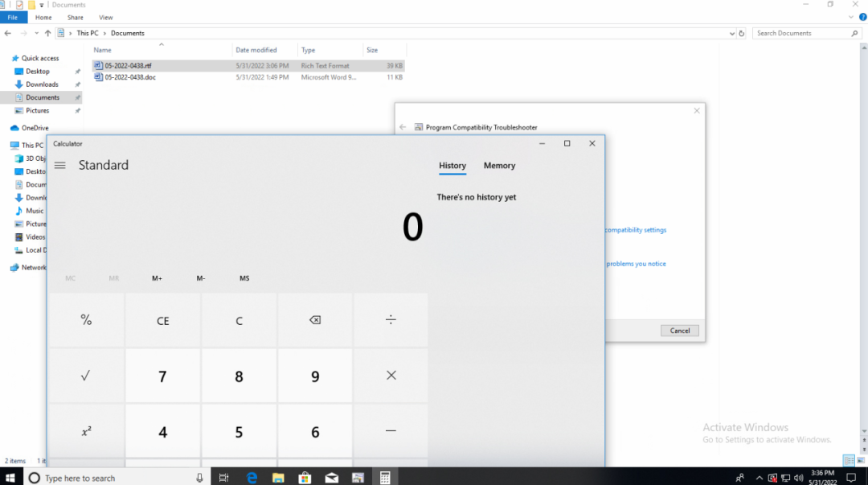Select OneDrive in the navigation pane

[35, 128]
